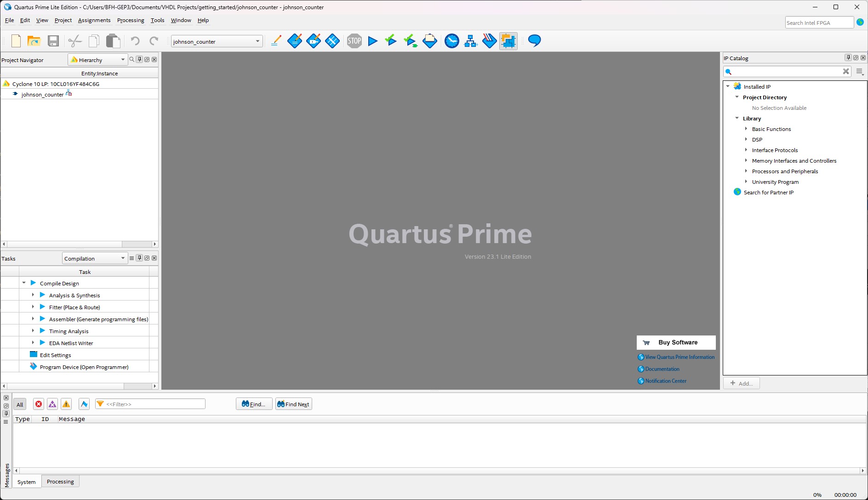
Task: Click the Project Navigator horizontal scrollbar
Action: point(80,244)
